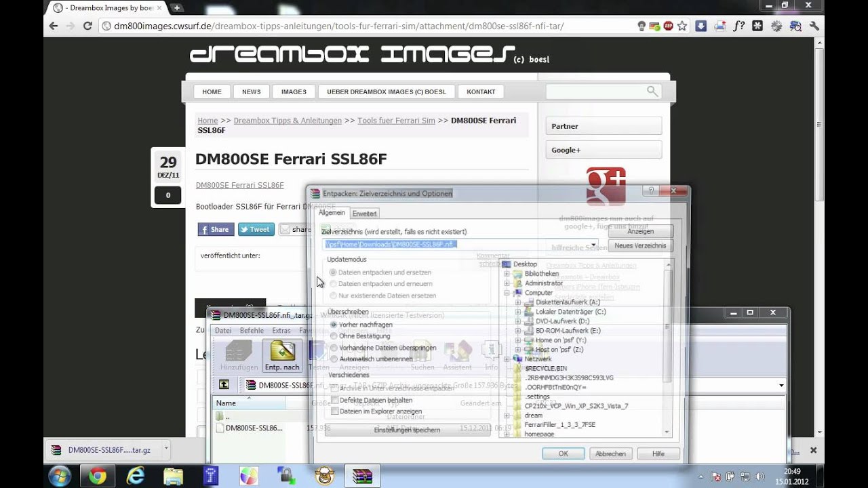Select 'Automatisch umbenennen' option
The height and width of the screenshot is (488, 868).
[333, 359]
